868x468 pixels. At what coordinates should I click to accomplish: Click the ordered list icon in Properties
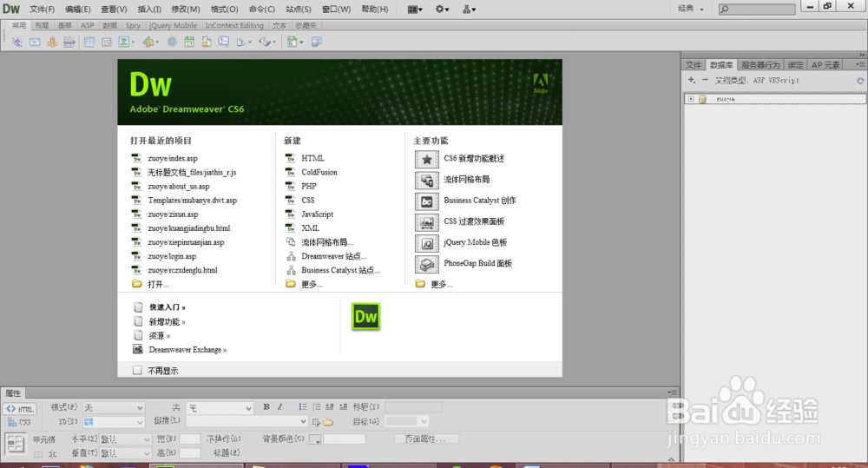coord(316,407)
